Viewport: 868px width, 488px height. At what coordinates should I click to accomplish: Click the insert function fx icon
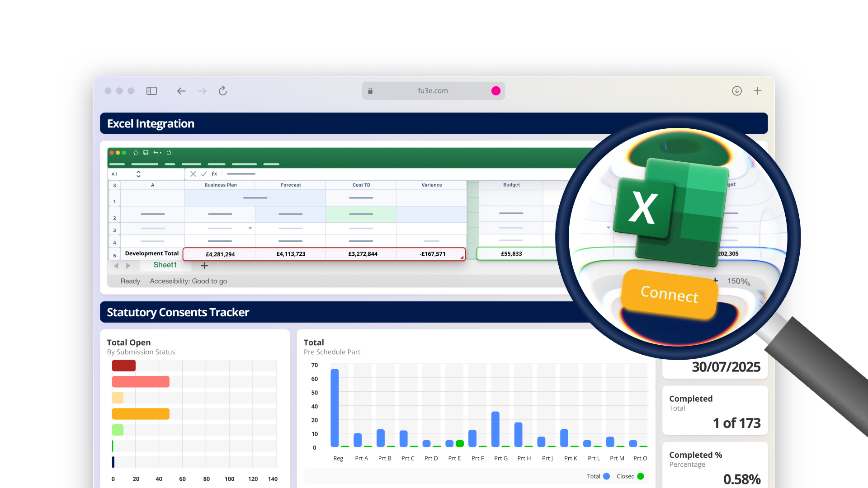[214, 174]
